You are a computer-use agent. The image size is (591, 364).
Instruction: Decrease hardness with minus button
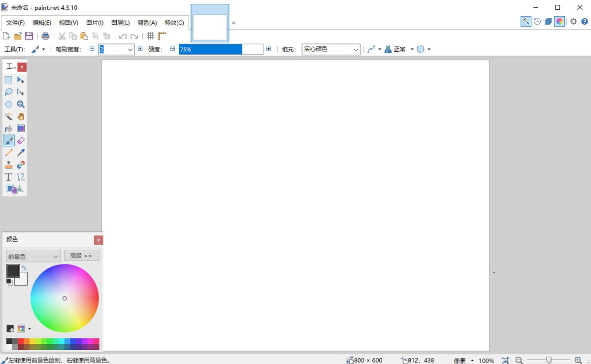[172, 49]
